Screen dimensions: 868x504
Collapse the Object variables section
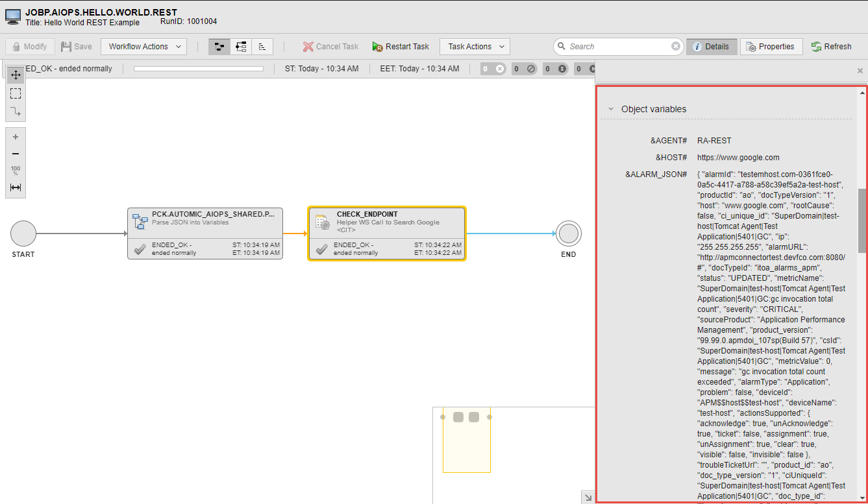(x=611, y=109)
